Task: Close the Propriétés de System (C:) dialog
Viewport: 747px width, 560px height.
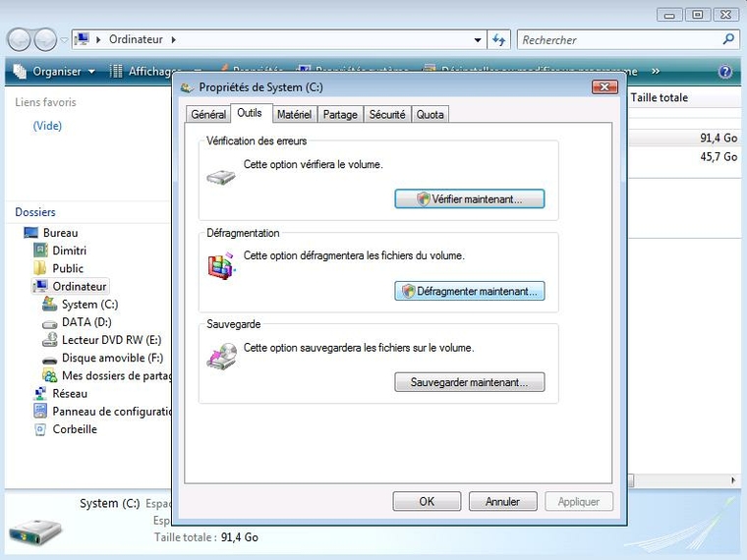Action: pyautogui.click(x=604, y=86)
